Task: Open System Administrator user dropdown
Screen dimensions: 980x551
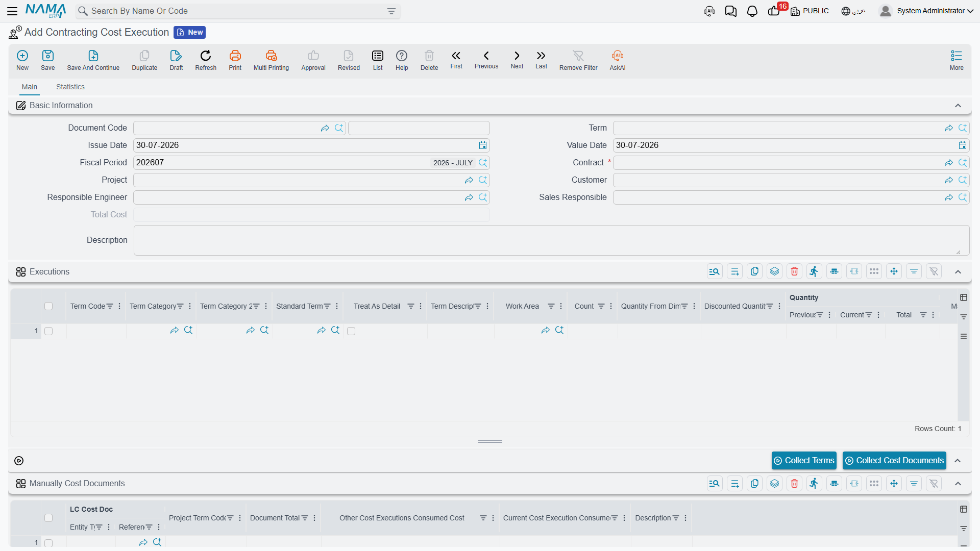Action: pos(926,11)
